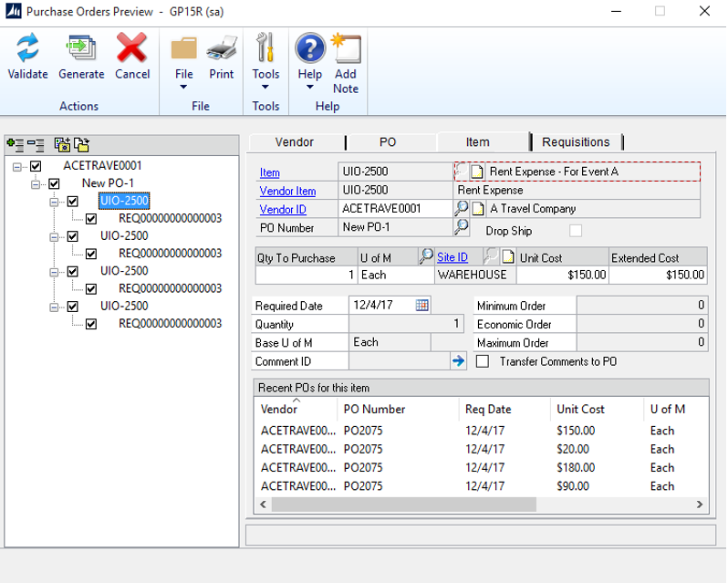Click the expand all tree icon

[x=16, y=145]
